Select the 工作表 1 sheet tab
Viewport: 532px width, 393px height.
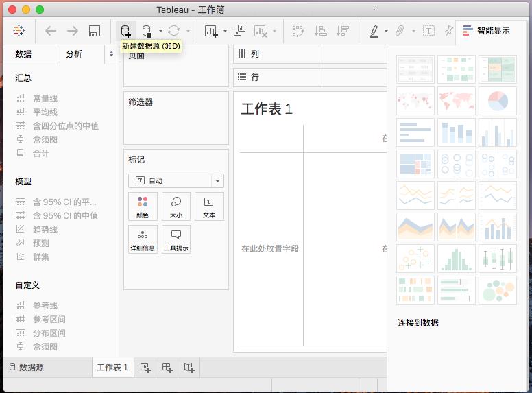coord(112,367)
